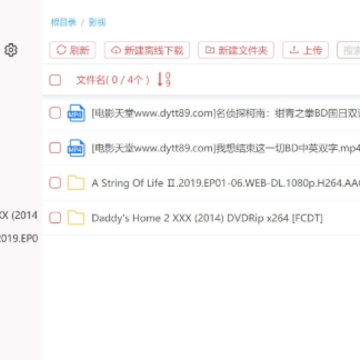Click the 上传 upload button

(306, 50)
